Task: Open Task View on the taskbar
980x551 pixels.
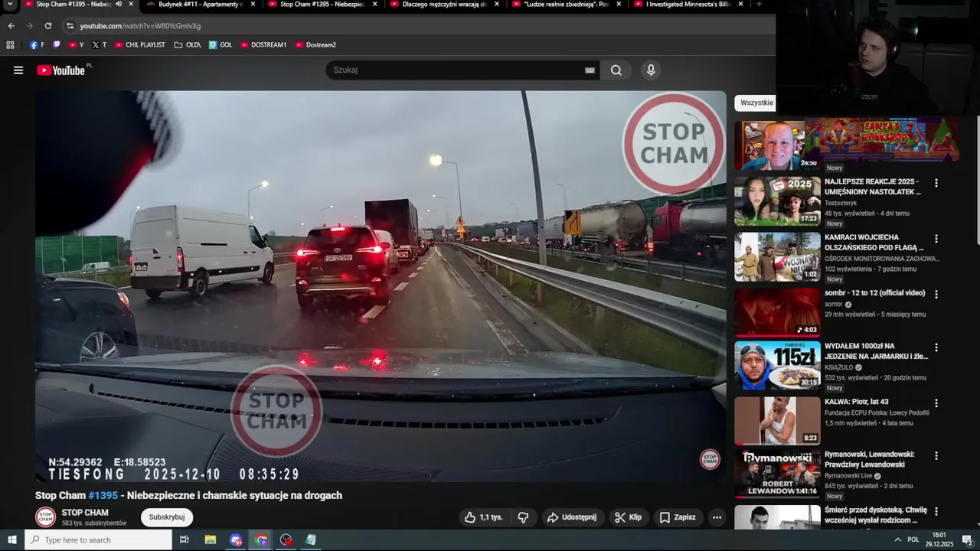Action: 184,540
